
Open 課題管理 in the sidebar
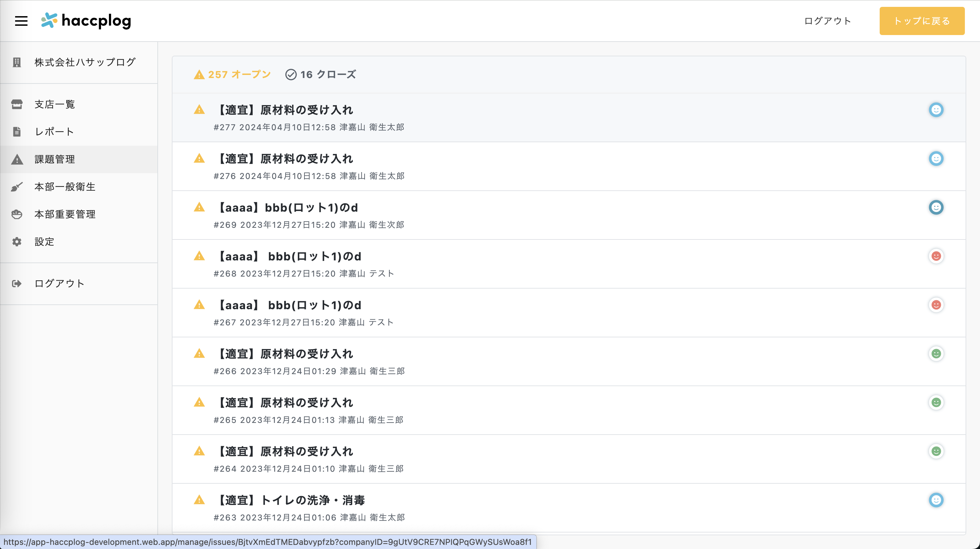55,159
